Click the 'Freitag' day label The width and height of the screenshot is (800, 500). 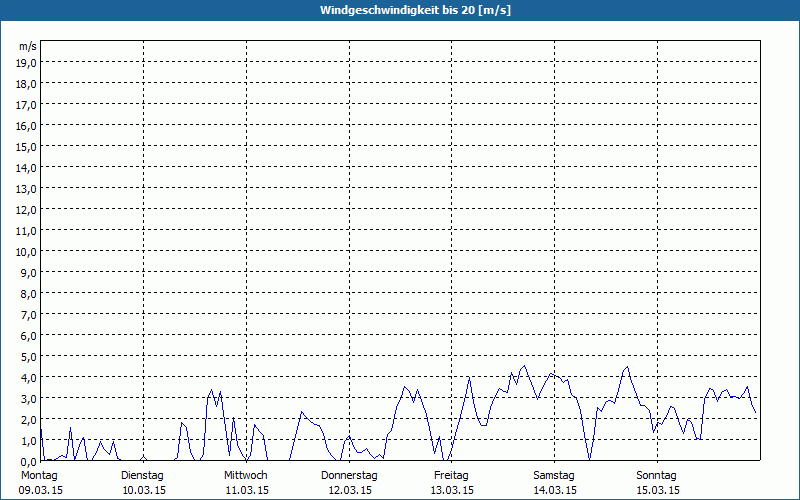[x=451, y=476]
